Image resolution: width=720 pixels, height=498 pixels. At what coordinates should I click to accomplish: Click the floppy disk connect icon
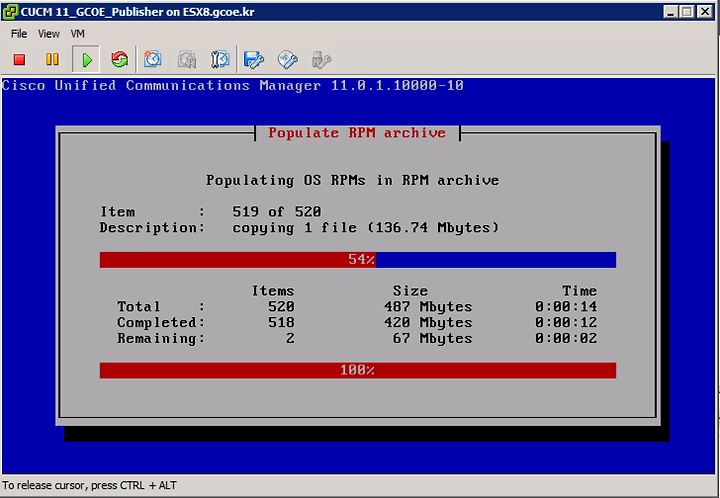(x=253, y=59)
